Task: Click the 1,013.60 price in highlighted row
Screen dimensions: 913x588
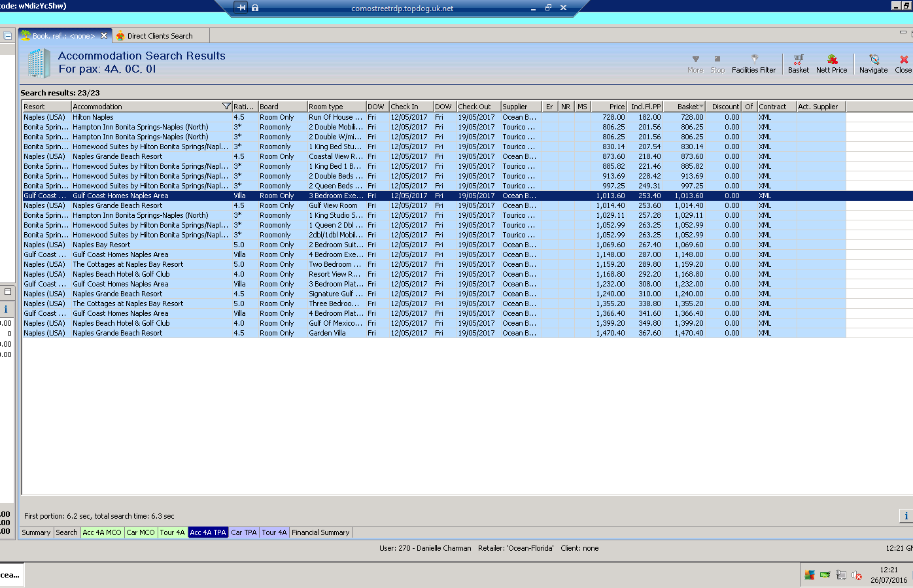Action: 610,196
